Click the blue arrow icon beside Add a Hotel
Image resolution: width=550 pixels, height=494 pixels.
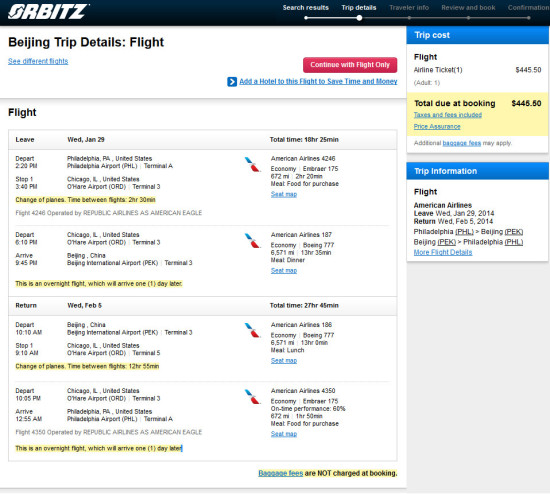[232, 82]
